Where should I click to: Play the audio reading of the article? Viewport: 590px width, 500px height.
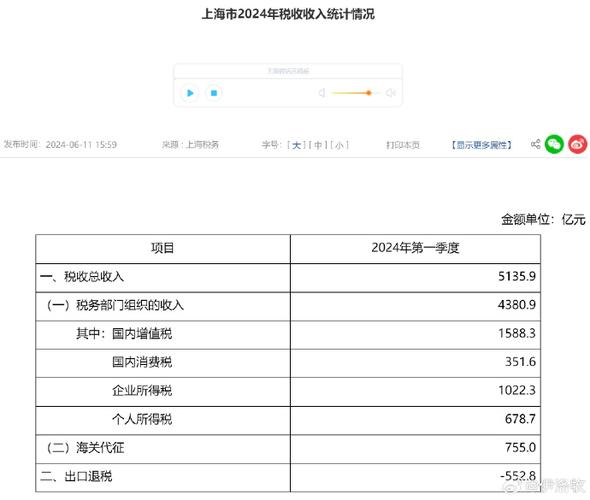tap(190, 93)
